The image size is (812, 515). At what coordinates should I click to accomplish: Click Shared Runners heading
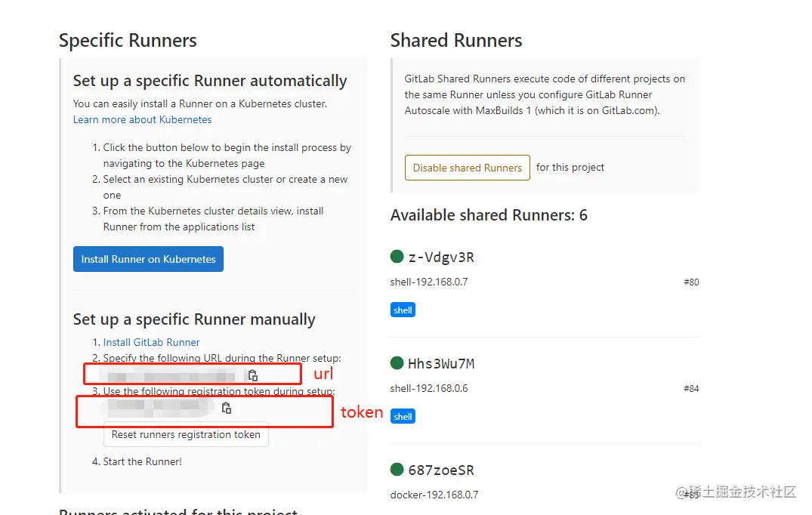(x=456, y=40)
